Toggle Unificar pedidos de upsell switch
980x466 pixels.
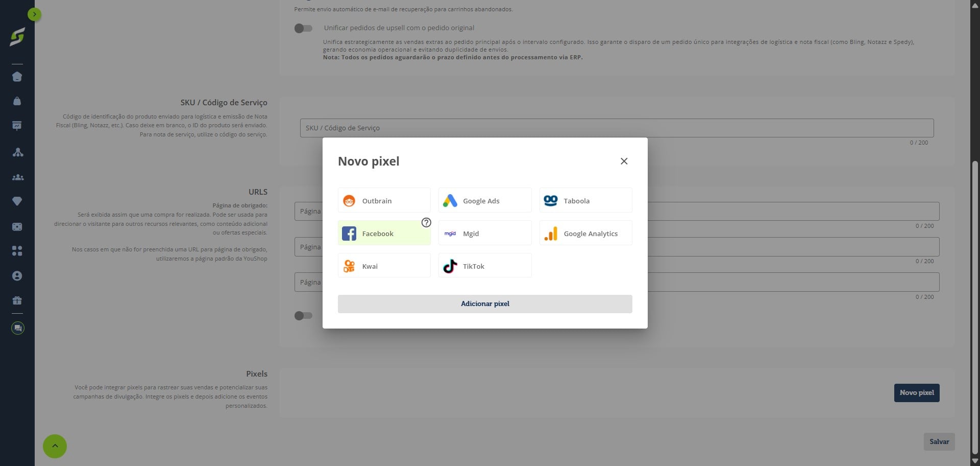(x=303, y=29)
